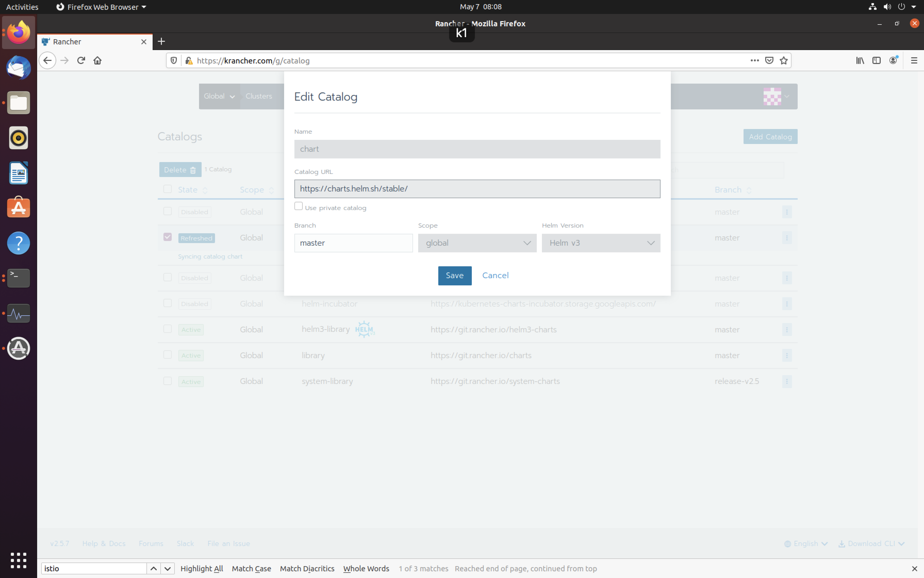Open Ubuntu Software from dock
The image size is (924, 578).
click(18, 207)
